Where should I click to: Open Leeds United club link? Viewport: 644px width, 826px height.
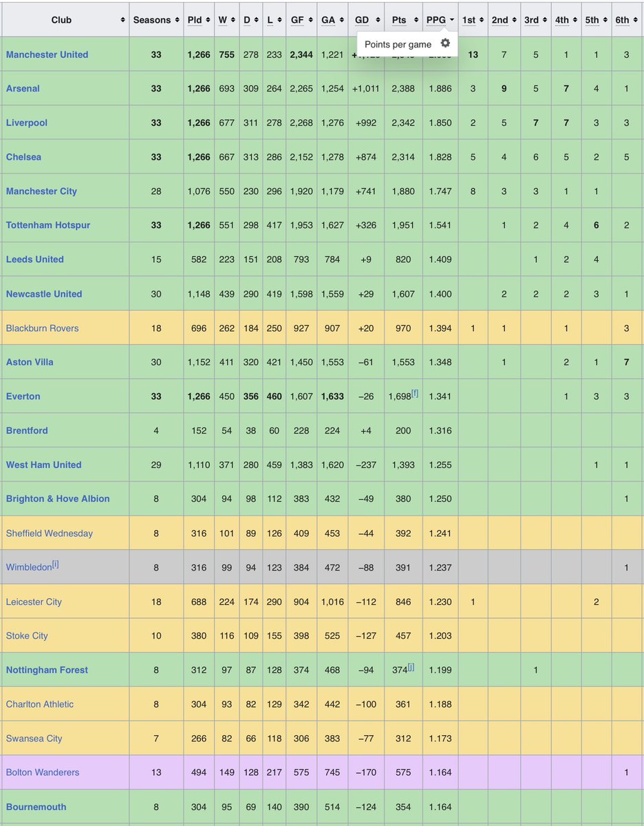pos(34,260)
